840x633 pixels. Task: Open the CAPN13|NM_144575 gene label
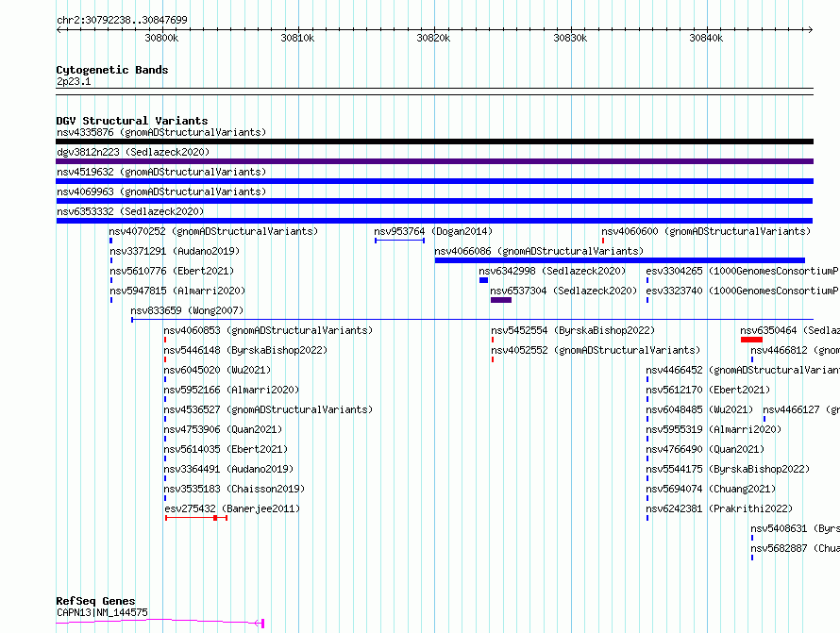[102, 612]
